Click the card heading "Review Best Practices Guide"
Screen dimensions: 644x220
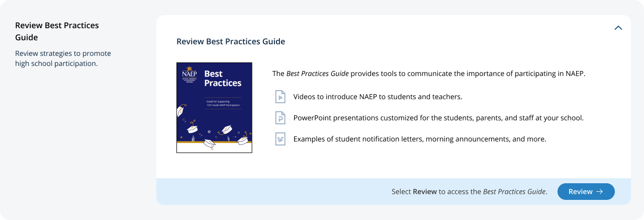pos(231,41)
